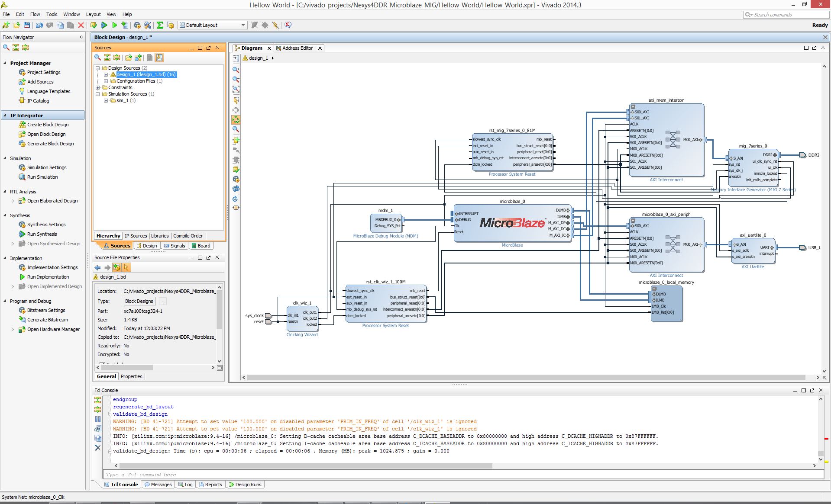The image size is (831, 504).
Task: Open the IP Sources tab in Sources panel
Action: (x=136, y=236)
